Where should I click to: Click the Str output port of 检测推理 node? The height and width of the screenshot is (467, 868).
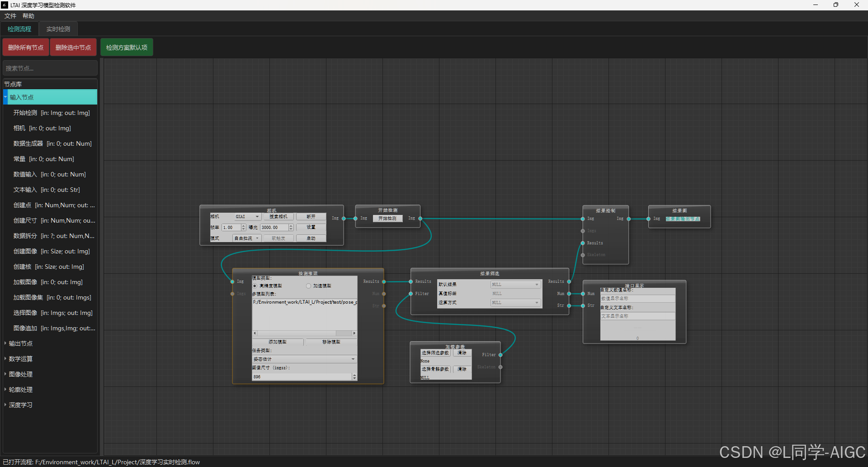click(x=384, y=306)
